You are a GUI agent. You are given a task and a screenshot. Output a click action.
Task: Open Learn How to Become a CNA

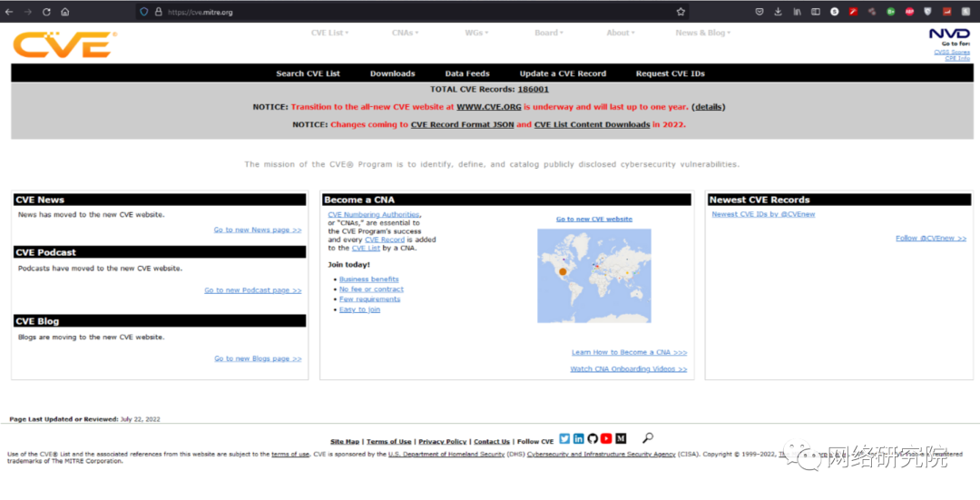[630, 352]
